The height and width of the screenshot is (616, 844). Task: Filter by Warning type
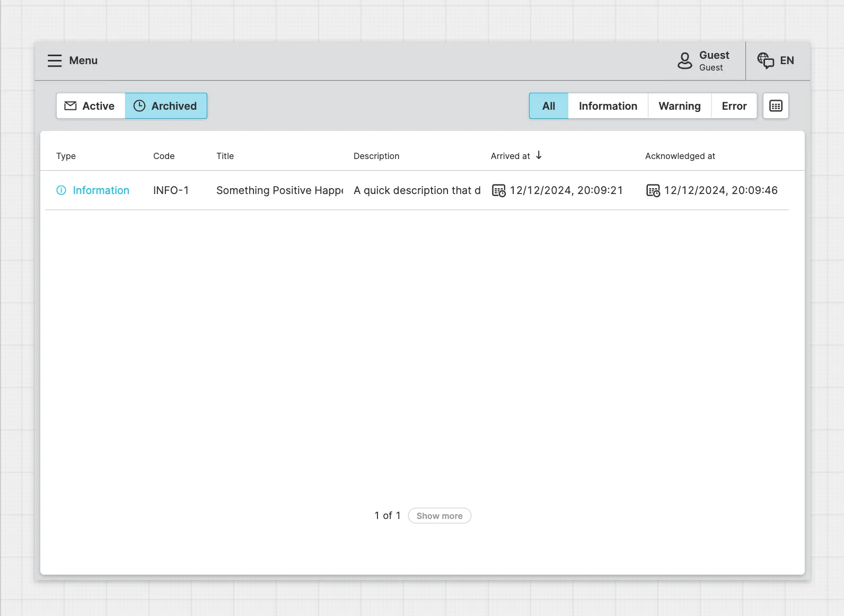[679, 106]
